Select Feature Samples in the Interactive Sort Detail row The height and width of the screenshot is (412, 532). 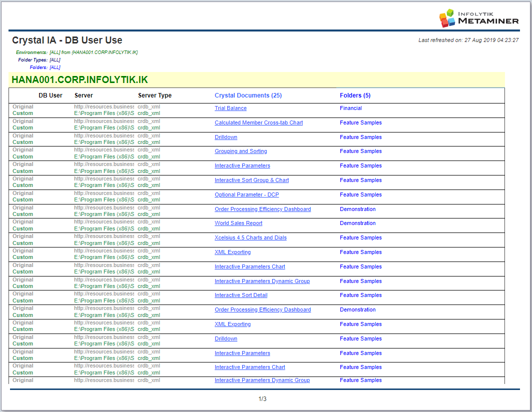click(361, 295)
